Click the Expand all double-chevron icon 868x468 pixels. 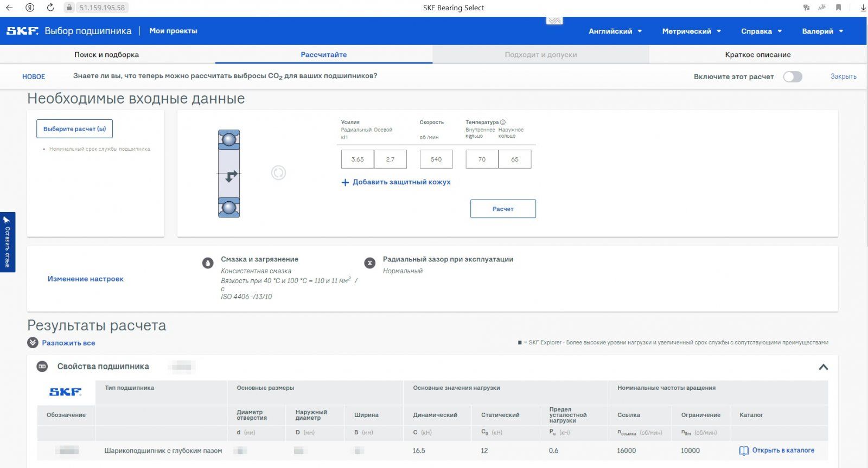point(33,343)
